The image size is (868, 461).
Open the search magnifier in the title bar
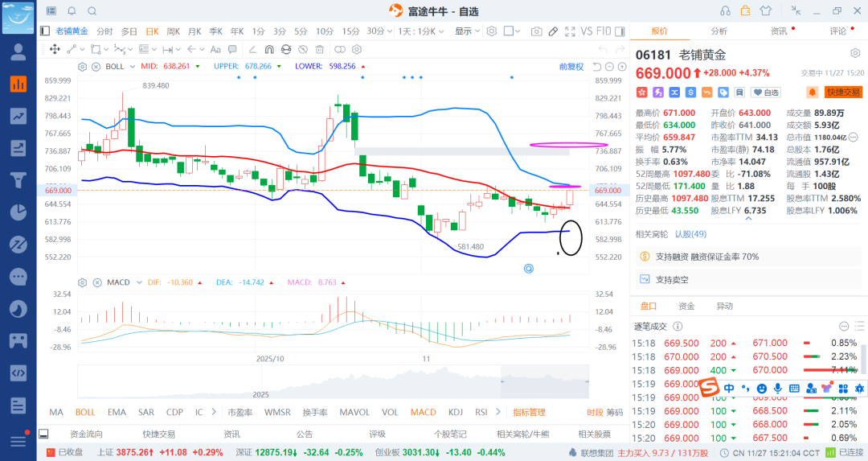92,11
